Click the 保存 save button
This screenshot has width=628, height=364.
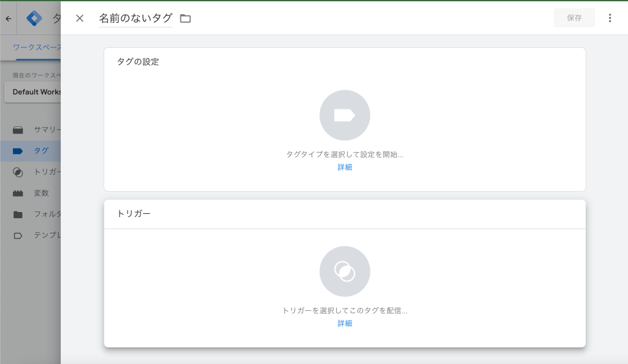tap(574, 18)
